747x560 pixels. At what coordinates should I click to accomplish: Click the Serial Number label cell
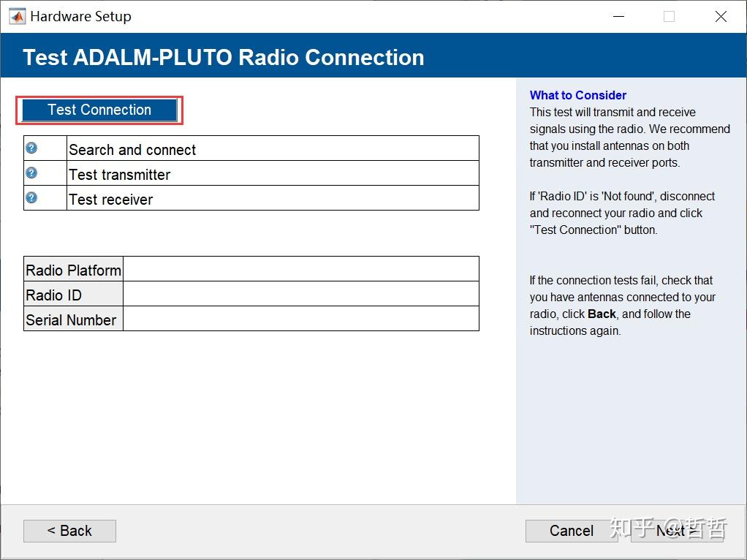pyautogui.click(x=73, y=318)
